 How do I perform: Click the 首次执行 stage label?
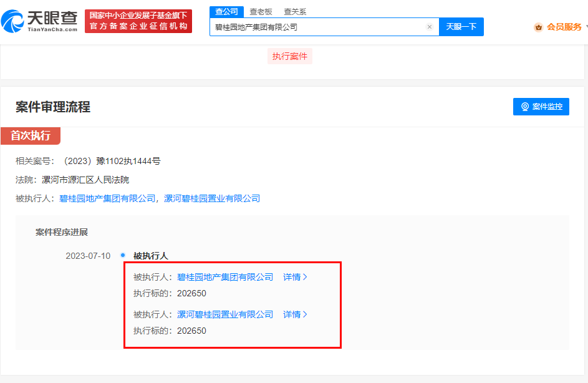pos(31,136)
